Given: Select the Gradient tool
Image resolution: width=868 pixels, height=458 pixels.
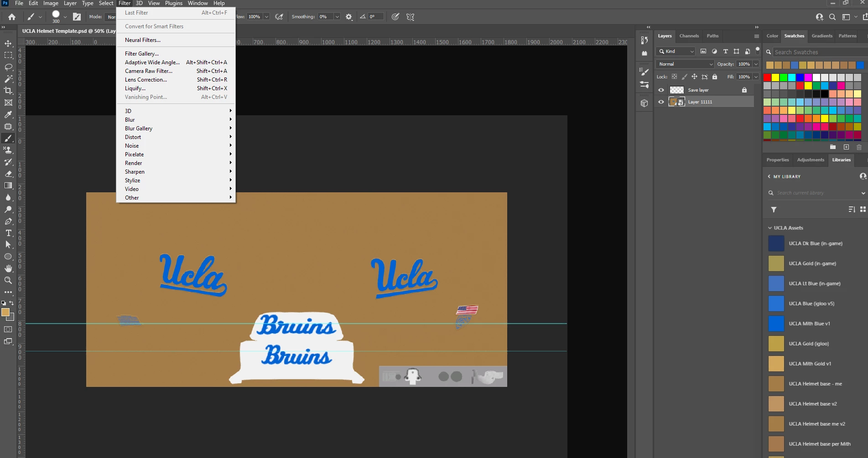Looking at the screenshot, I should coord(8,185).
